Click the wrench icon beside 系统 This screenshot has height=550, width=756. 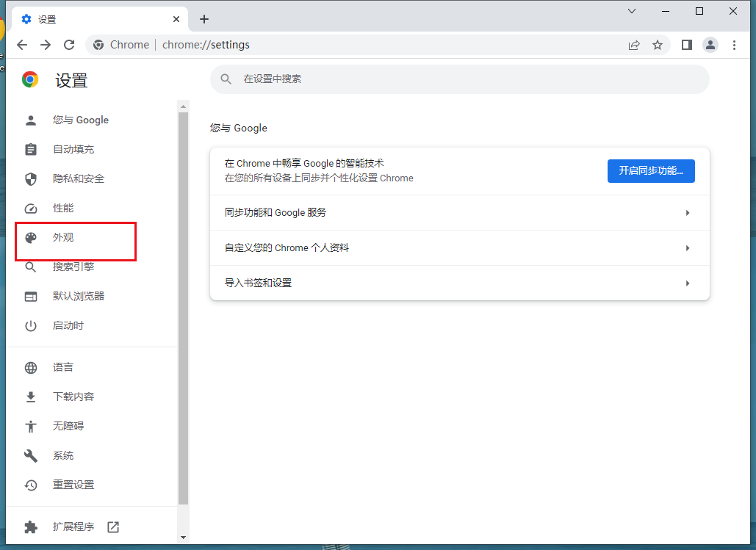[x=31, y=455]
